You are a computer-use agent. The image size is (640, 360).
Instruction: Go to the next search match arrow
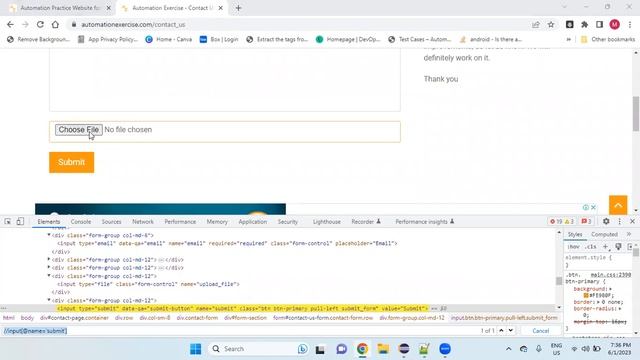pyautogui.click(x=511, y=330)
